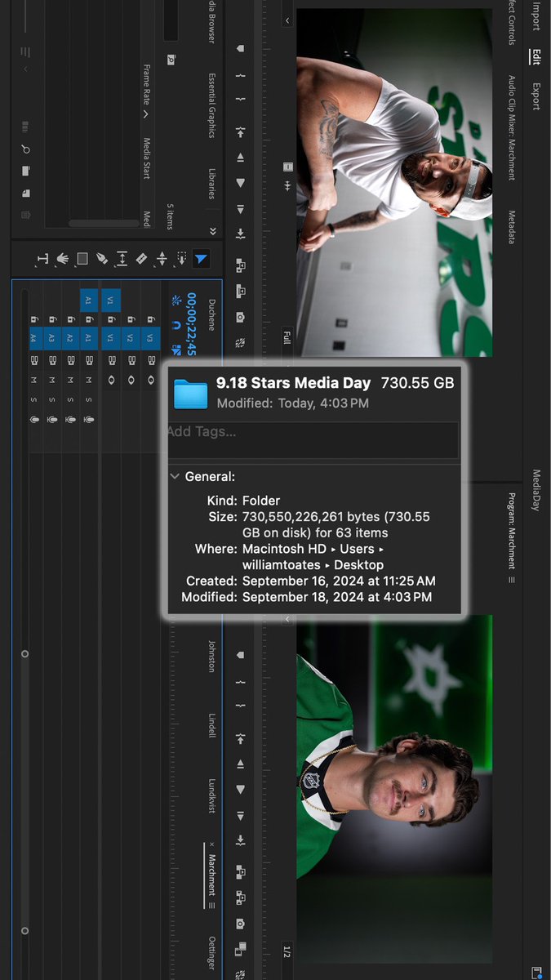The image size is (551, 980).
Task: Switch to the Export workspace tab
Action: pyautogui.click(x=536, y=96)
